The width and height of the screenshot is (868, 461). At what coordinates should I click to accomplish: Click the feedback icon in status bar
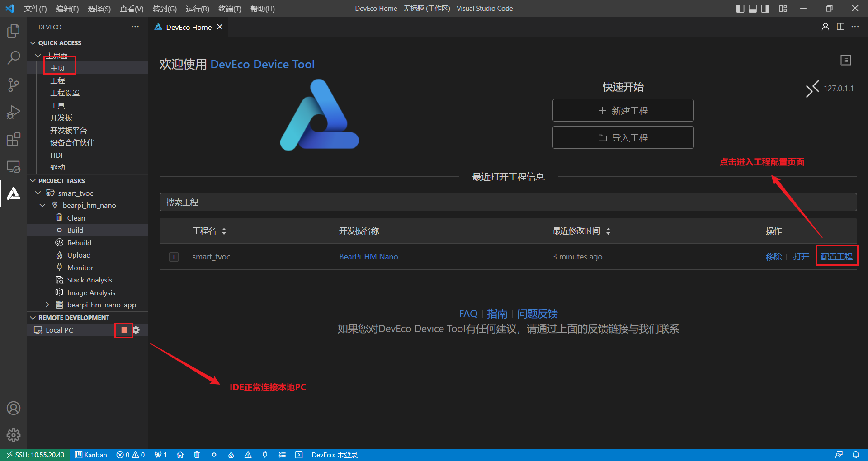pyautogui.click(x=839, y=455)
